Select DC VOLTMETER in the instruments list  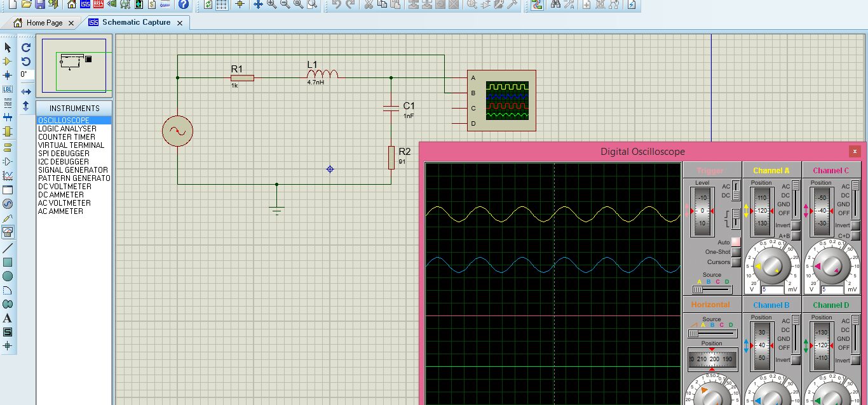(74, 187)
